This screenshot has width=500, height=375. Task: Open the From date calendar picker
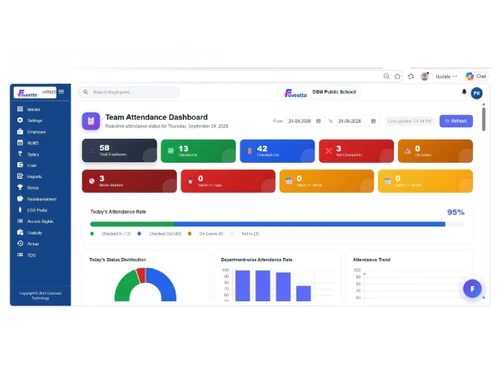(x=318, y=121)
